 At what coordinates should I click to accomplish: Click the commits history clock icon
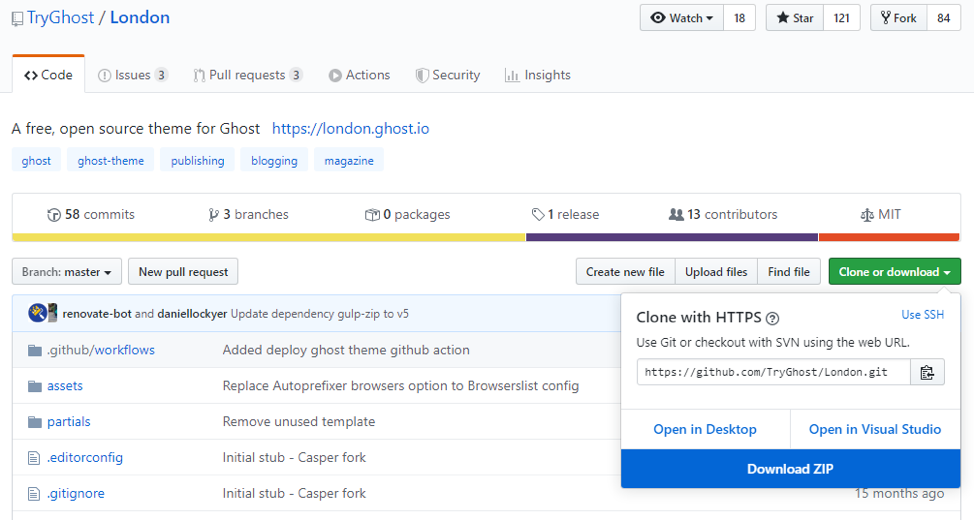54,215
